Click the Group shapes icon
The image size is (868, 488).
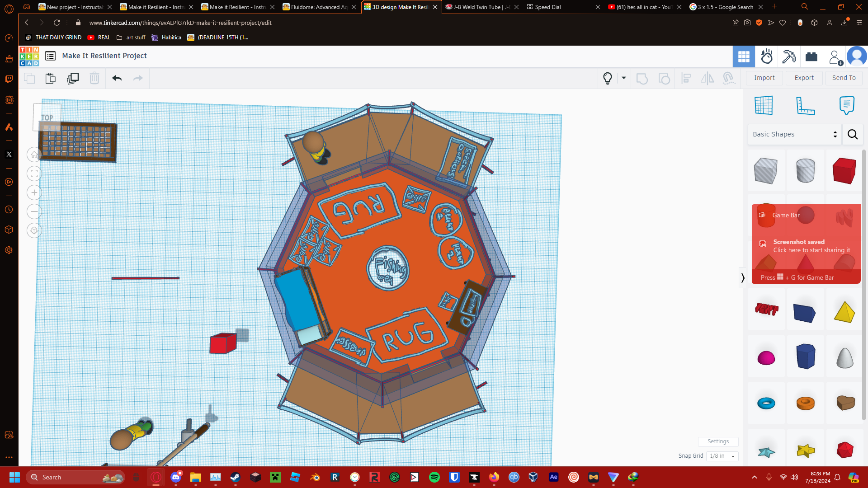click(x=642, y=79)
